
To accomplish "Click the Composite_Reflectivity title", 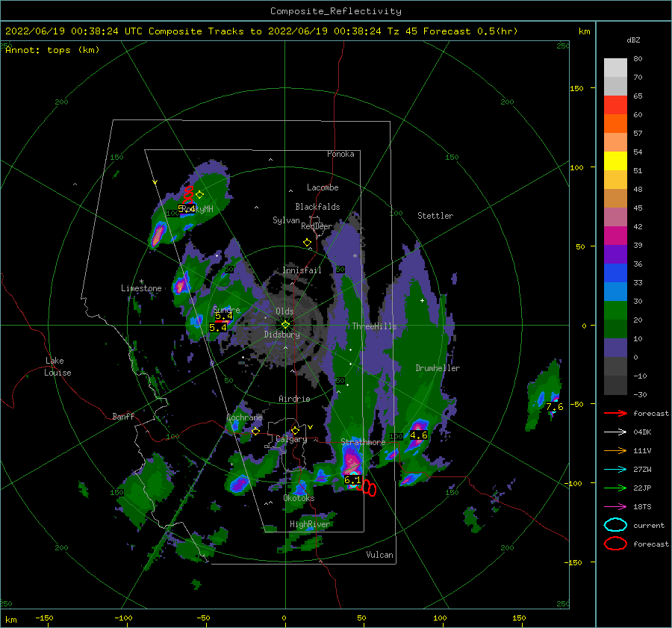I will [336, 11].
